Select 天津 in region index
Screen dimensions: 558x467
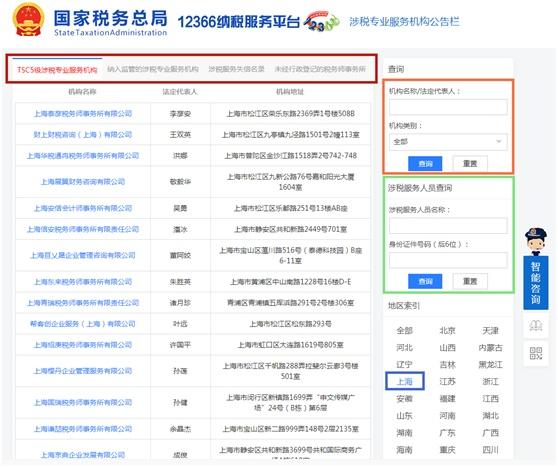coord(490,331)
